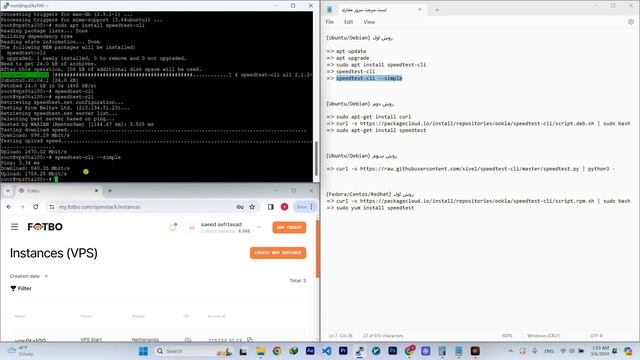640x360 pixels.
Task: Click Windows (CRLF) status bar entry
Action: coord(543,336)
